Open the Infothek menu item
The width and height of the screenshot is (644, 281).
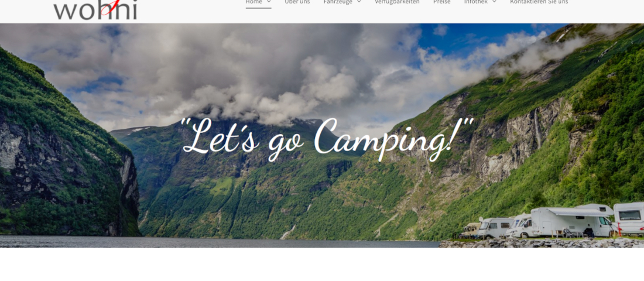[476, 2]
